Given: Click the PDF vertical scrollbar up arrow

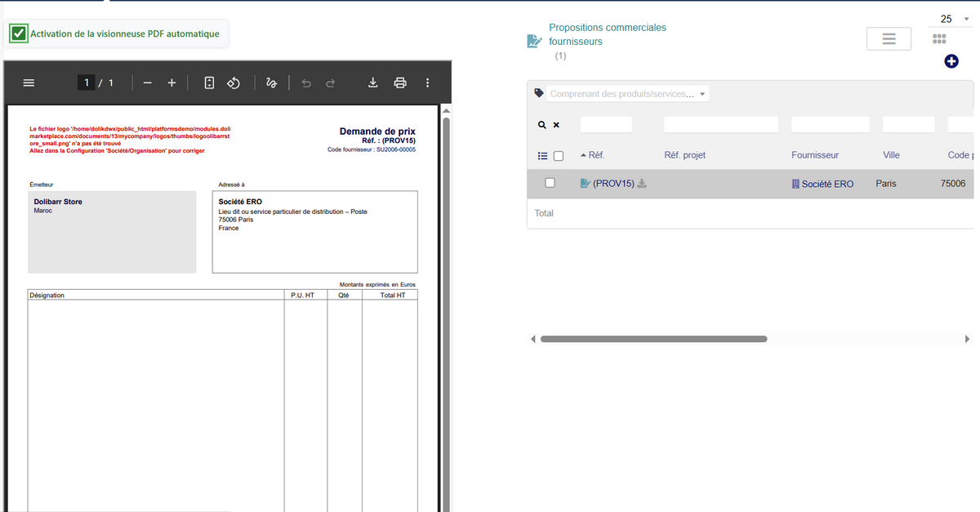Looking at the screenshot, I should 446,109.
